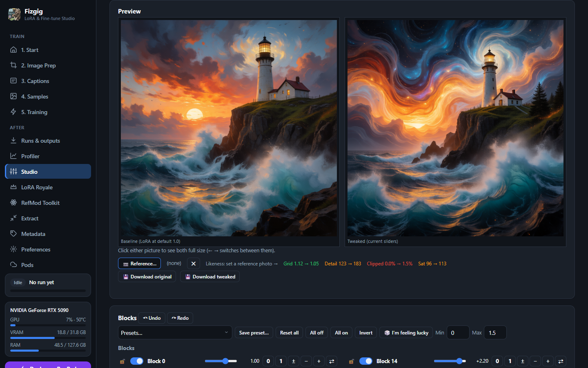
Task: Open Metadata tag icon in sidebar
Action: click(x=13, y=233)
